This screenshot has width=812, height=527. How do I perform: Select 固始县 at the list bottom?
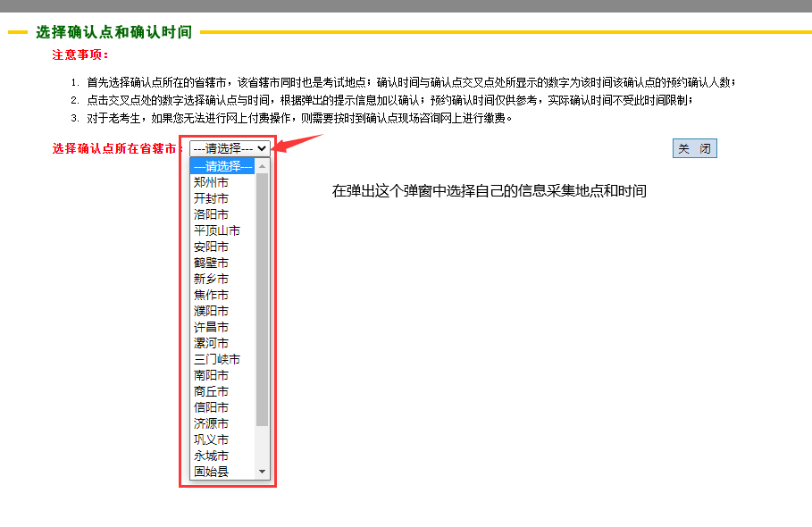tap(212, 472)
